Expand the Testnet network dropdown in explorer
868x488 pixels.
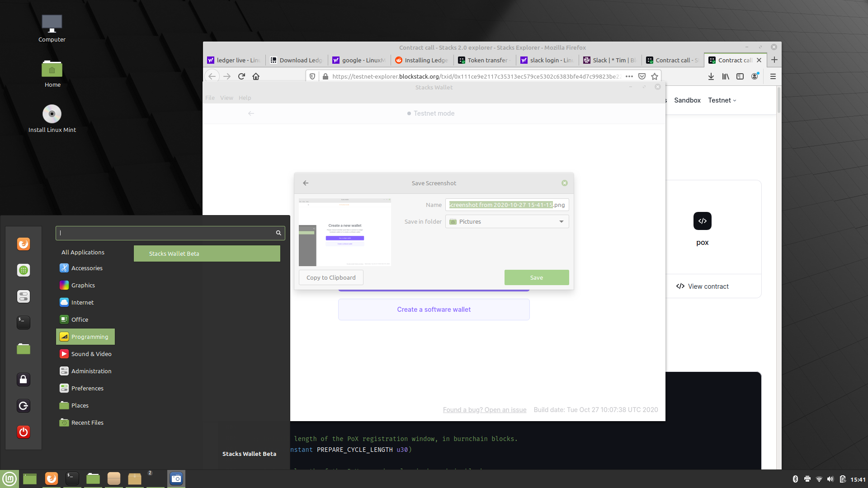click(722, 100)
